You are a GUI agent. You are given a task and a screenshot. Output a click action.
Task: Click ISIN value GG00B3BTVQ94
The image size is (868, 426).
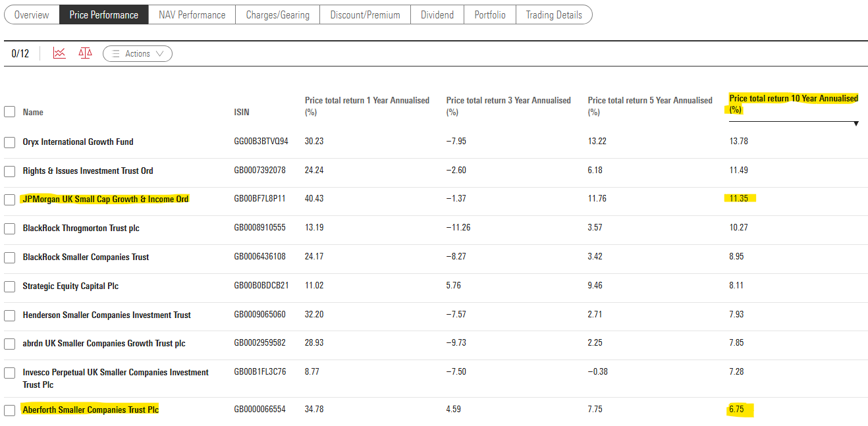click(261, 142)
